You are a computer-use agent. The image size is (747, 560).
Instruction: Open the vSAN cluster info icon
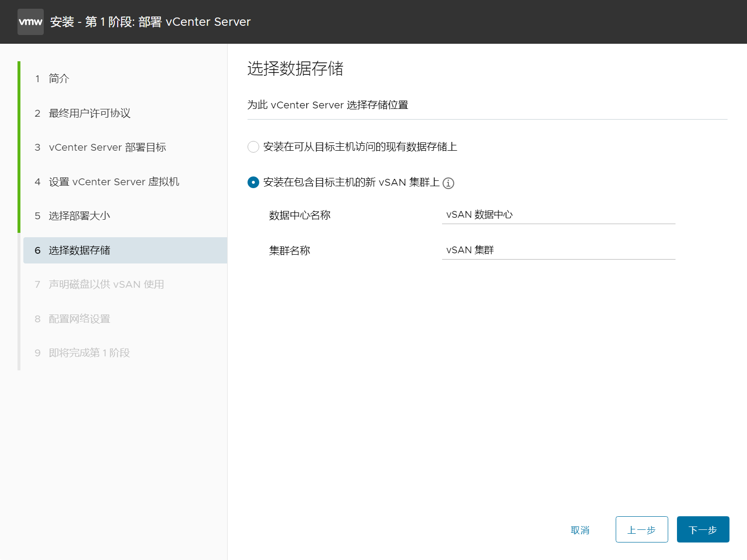448,183
